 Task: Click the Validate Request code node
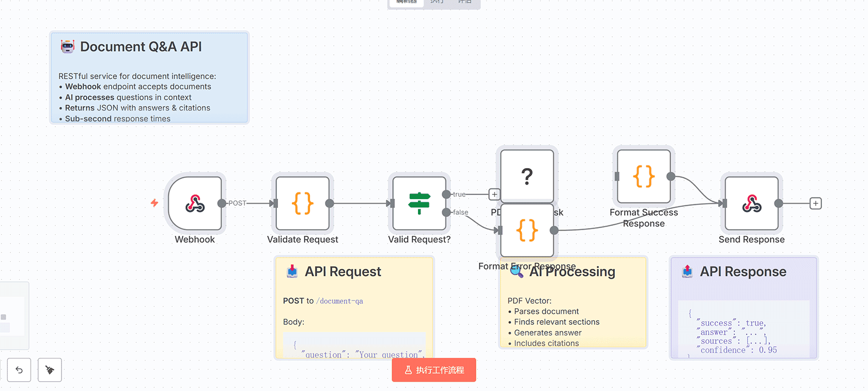(x=303, y=203)
